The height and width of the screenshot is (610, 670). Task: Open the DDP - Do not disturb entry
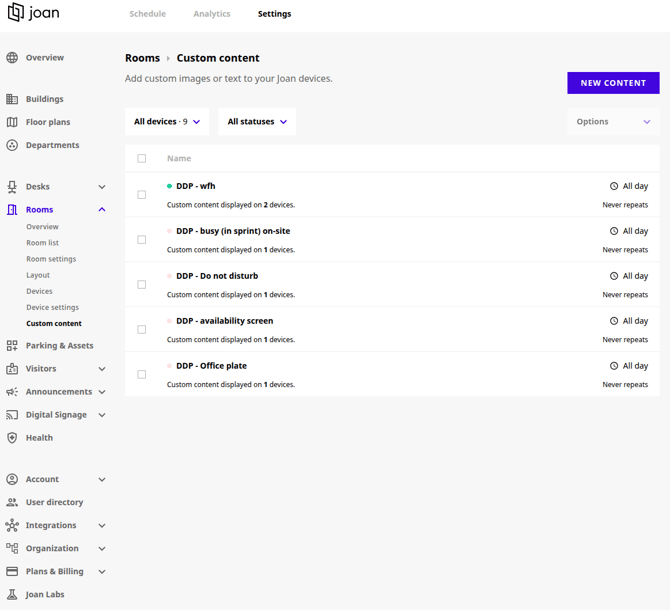217,276
